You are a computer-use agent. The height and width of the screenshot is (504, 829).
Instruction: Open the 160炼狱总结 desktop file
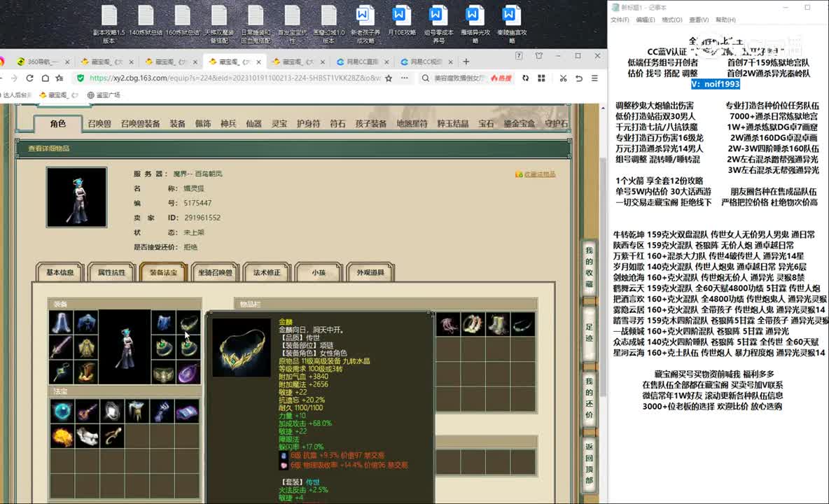(x=183, y=21)
